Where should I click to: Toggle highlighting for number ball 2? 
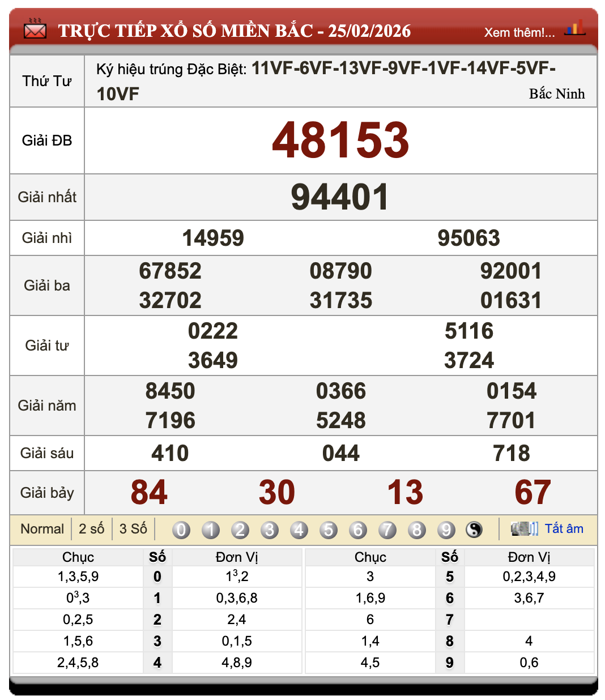coord(240,530)
